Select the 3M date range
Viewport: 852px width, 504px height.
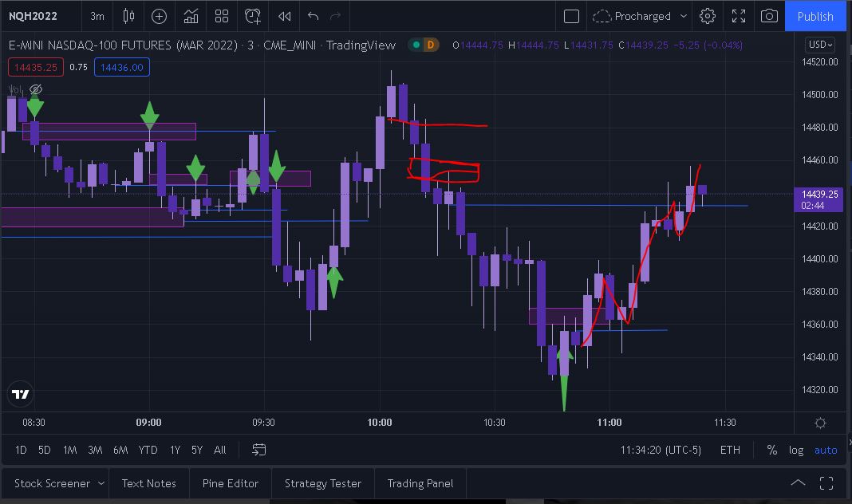[95, 450]
